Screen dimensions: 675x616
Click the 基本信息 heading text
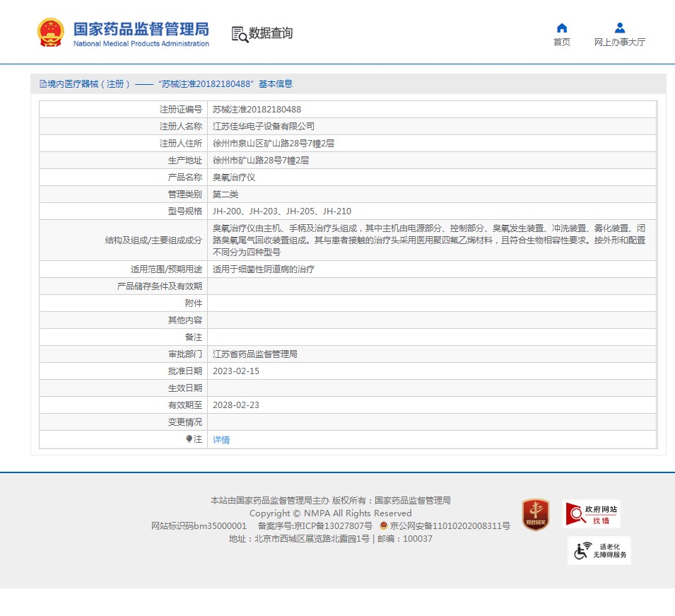point(276,84)
